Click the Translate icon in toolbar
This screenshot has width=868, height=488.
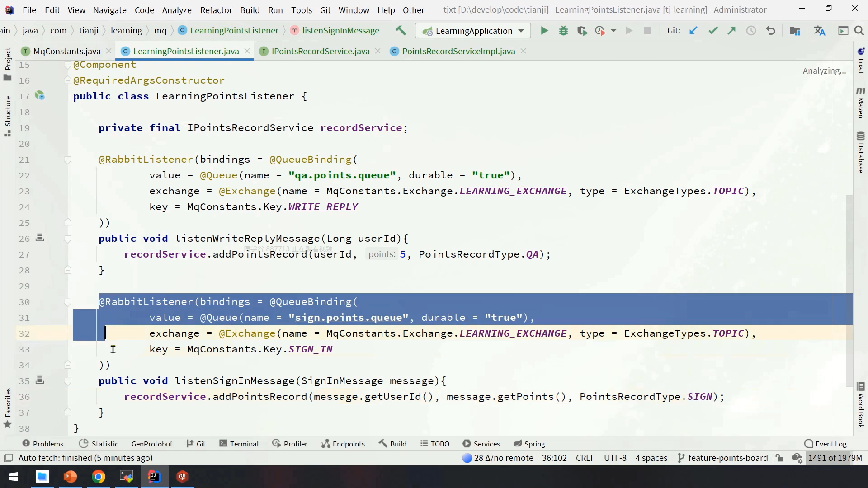click(x=819, y=31)
